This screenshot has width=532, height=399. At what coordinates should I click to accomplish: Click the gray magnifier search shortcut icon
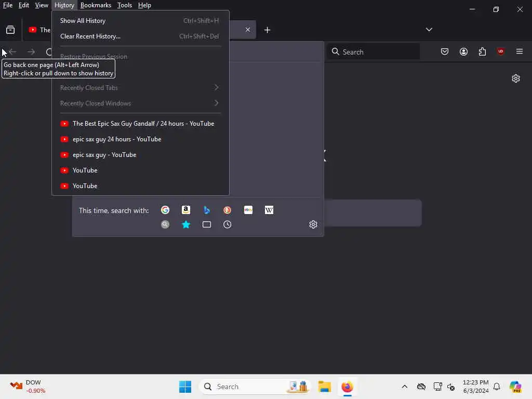[x=165, y=224]
